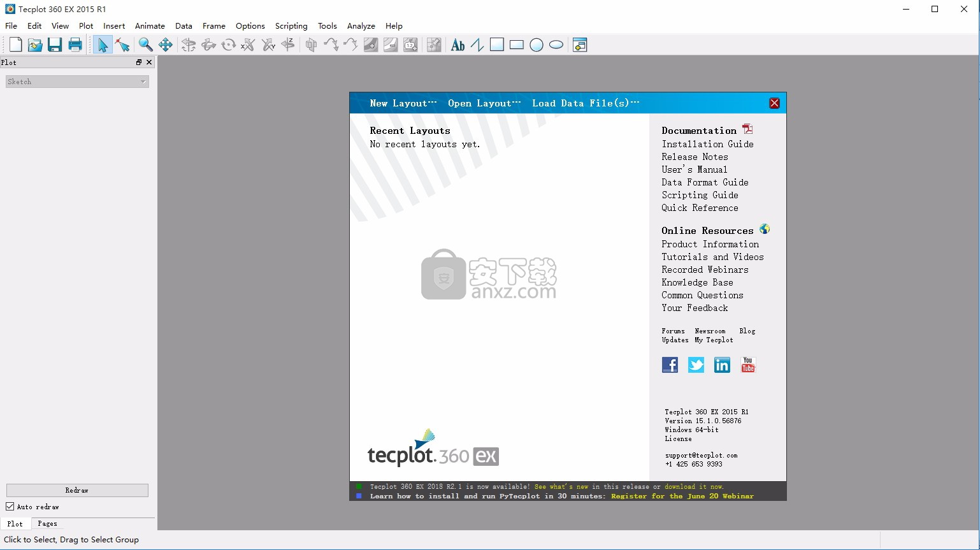Select the square shape tool
Screen dimensions: 980x550
point(497,45)
